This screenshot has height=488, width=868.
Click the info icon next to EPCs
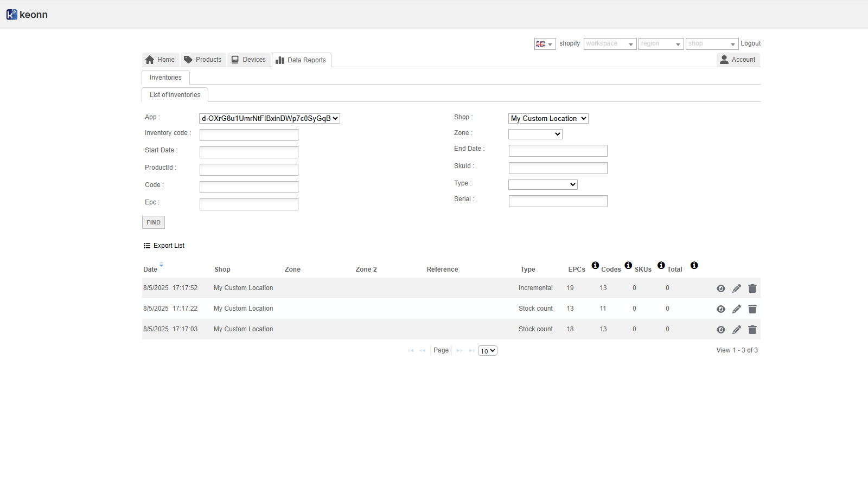595,265
